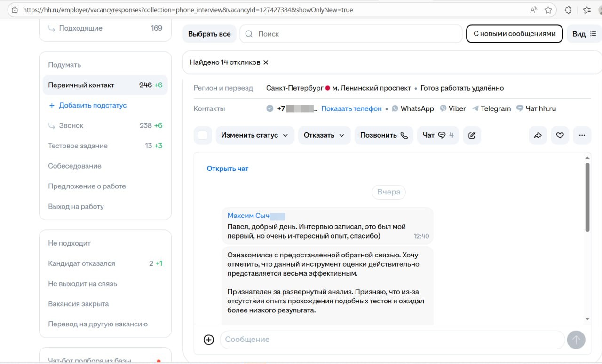Go to the "Собеседование" status section
This screenshot has width=602, height=364.
[75, 166]
